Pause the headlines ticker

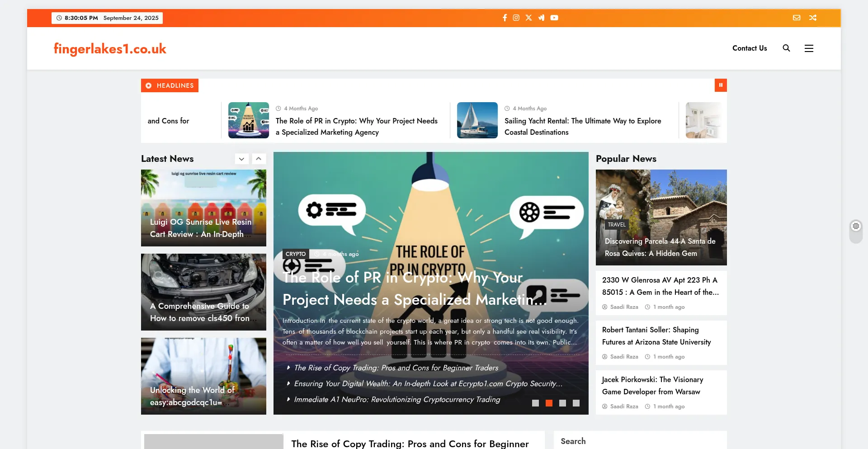tap(721, 85)
